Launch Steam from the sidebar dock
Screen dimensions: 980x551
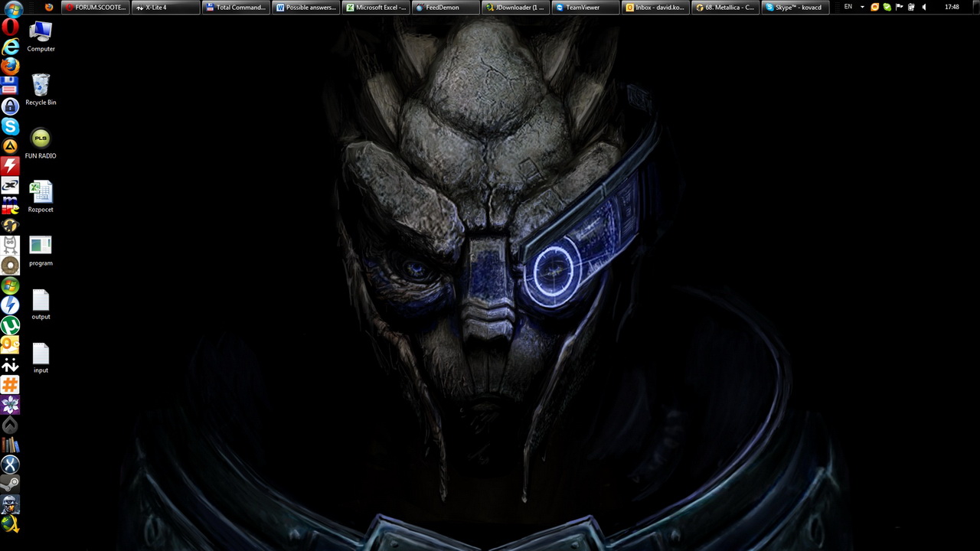point(10,484)
